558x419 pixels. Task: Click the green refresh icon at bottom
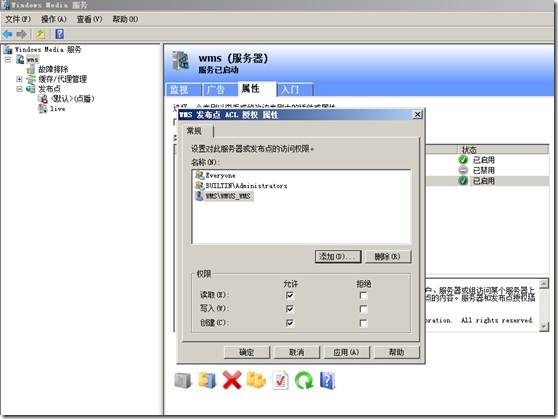pos(304,380)
